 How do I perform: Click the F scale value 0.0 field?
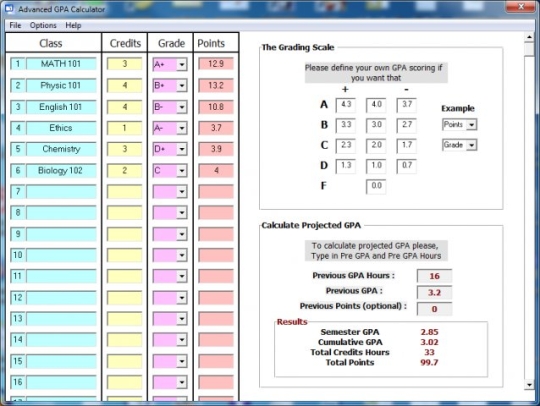(x=376, y=186)
